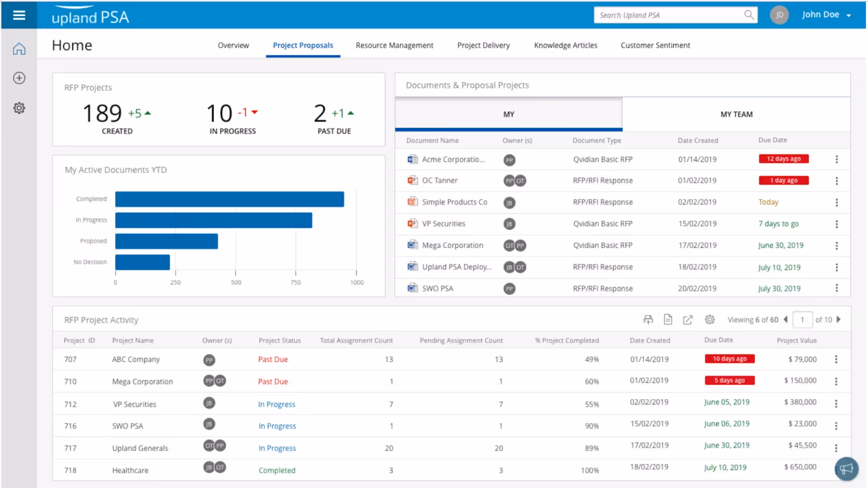Sort projects by Project Value column
The width and height of the screenshot is (868, 488).
point(796,341)
